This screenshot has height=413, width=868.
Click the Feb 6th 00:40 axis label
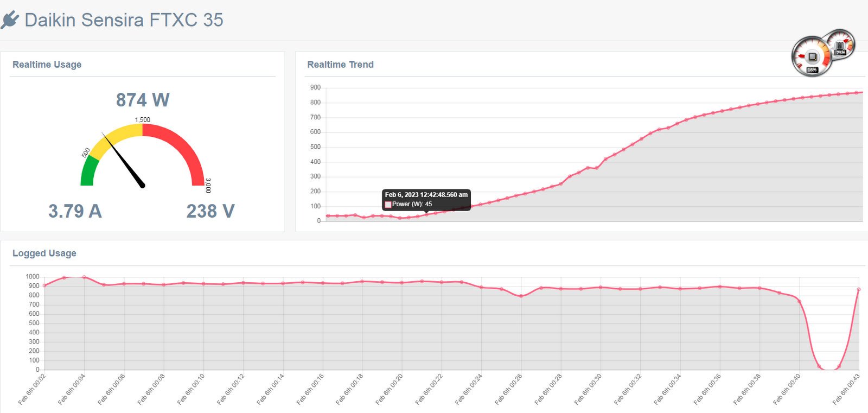point(787,390)
